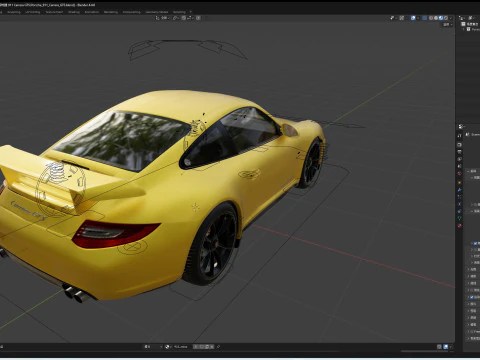Open the Geometry Nodes workspace tab
Image resolution: width=480 pixels, height=360 pixels.
point(157,12)
